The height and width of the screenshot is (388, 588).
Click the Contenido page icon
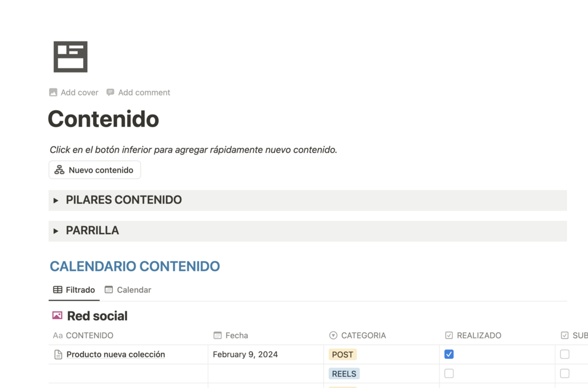[70, 57]
